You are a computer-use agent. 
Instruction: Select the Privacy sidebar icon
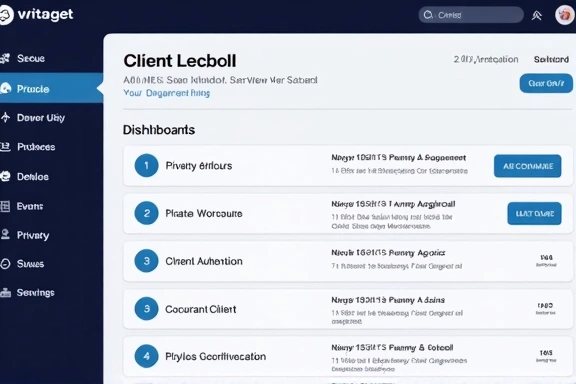[5, 234]
